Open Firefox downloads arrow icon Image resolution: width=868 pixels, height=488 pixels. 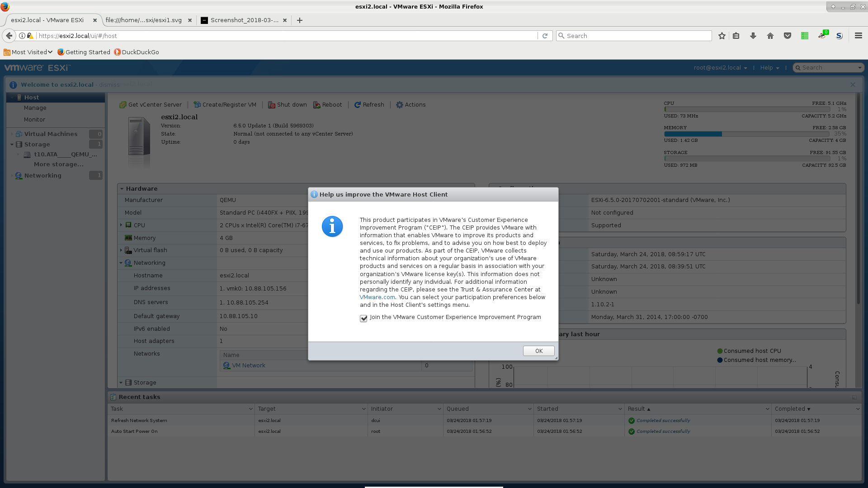click(753, 36)
